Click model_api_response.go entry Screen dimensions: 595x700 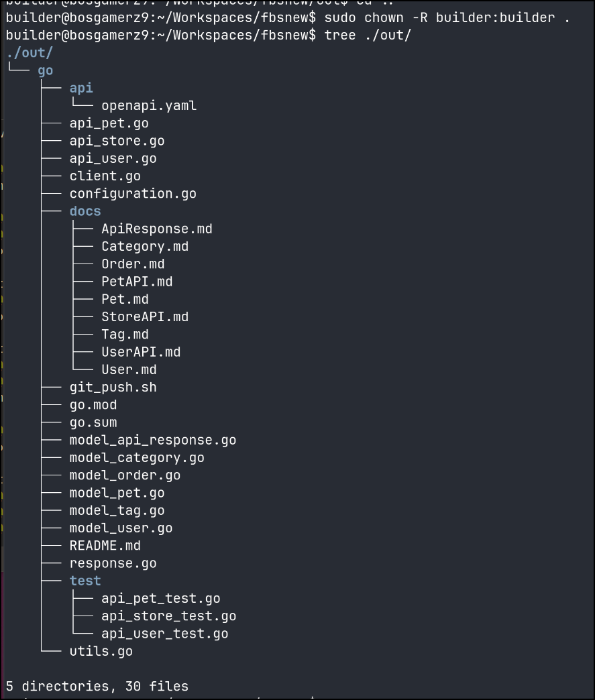coord(153,440)
